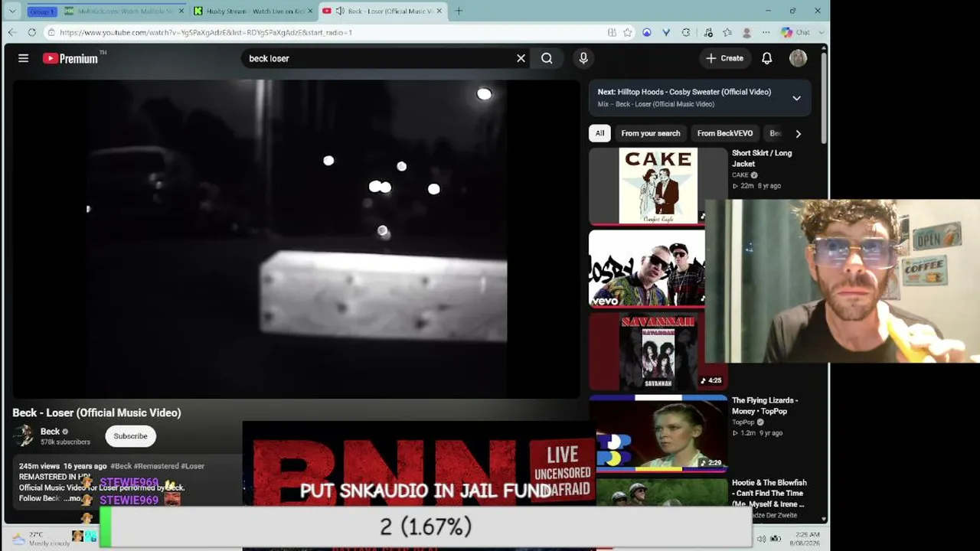Viewport: 980px width, 551px height.
Task: Expand the 'Next: Hilltop Hoods' playlist panel
Action: (x=796, y=98)
